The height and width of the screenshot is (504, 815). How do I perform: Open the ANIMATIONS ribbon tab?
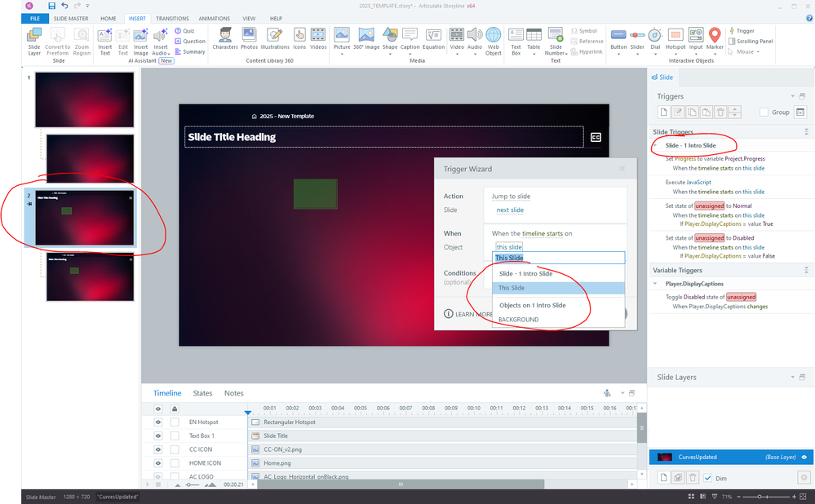tap(214, 18)
